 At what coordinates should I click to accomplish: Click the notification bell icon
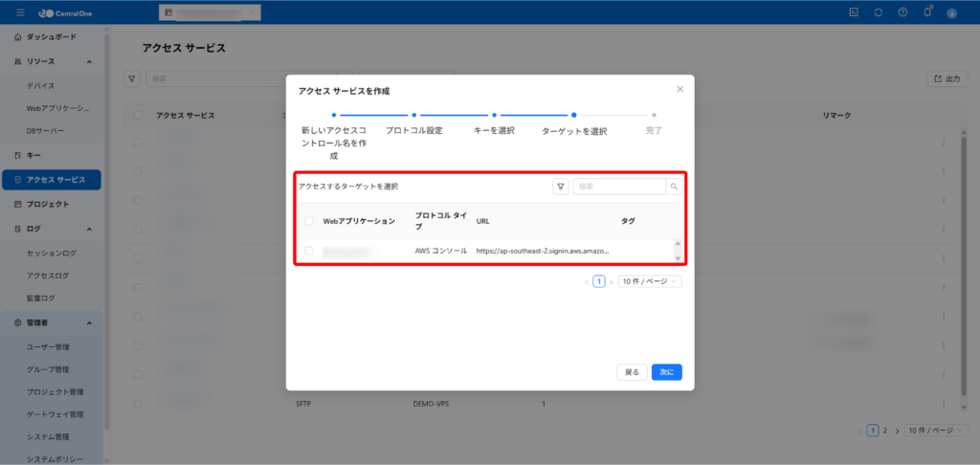tap(927, 11)
